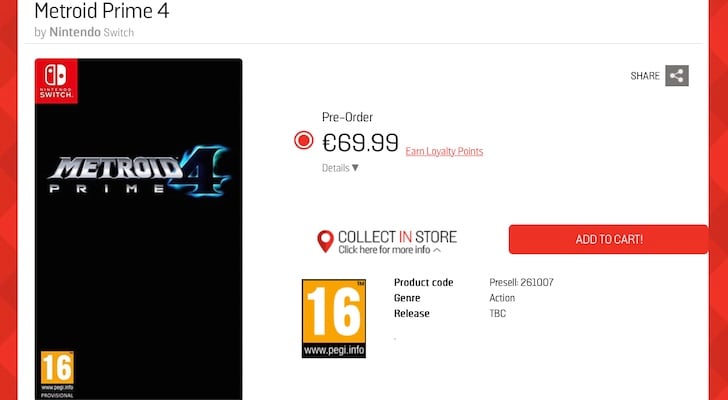Click the share icon button
Screen dimensions: 728x400
(x=677, y=76)
